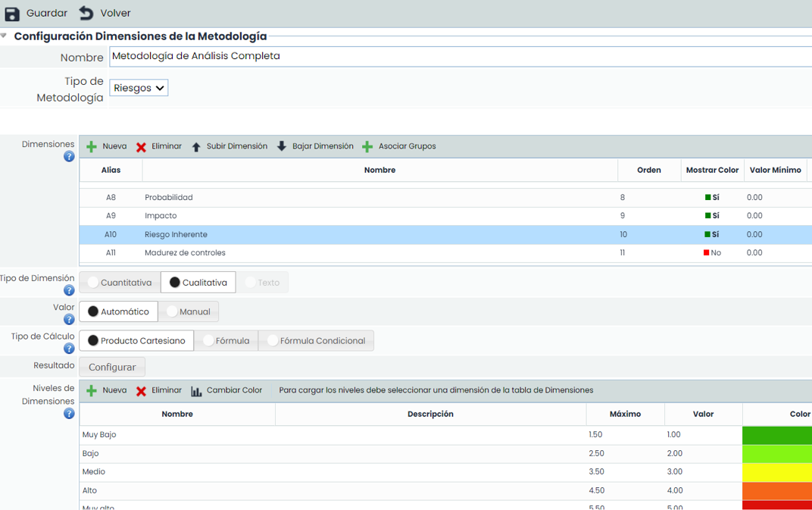Click Eliminar red X in Dimensiones toolbar
Viewport: 812px width, 510px height.
pyautogui.click(x=141, y=147)
